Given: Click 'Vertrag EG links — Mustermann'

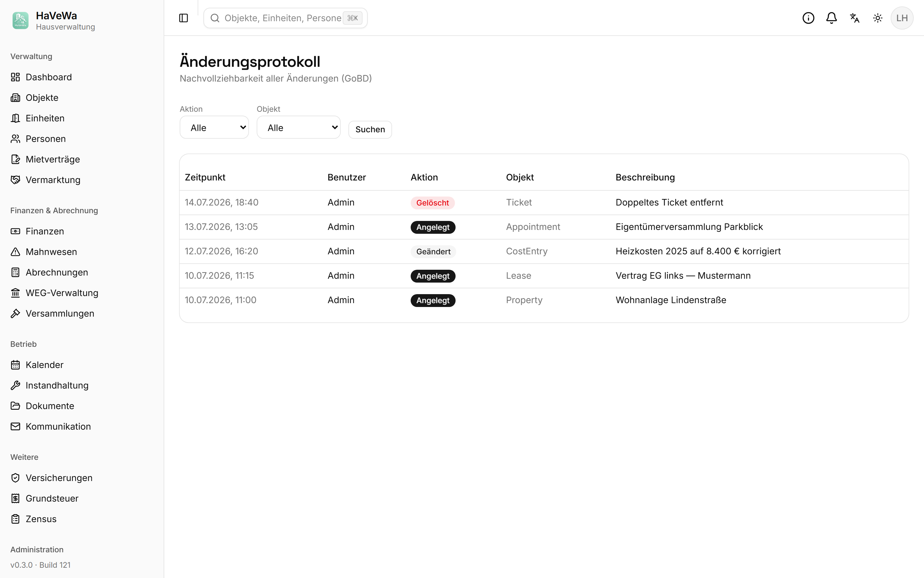Looking at the screenshot, I should 683,276.
